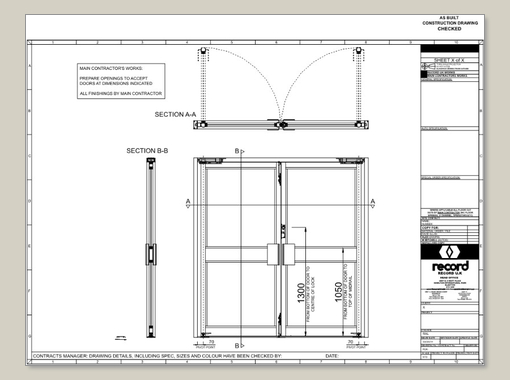Click 'FROM BOTTOM OF DOOR TO CENTRE OF LOCK' annotation
The height and width of the screenshot is (380, 510).
point(310,294)
